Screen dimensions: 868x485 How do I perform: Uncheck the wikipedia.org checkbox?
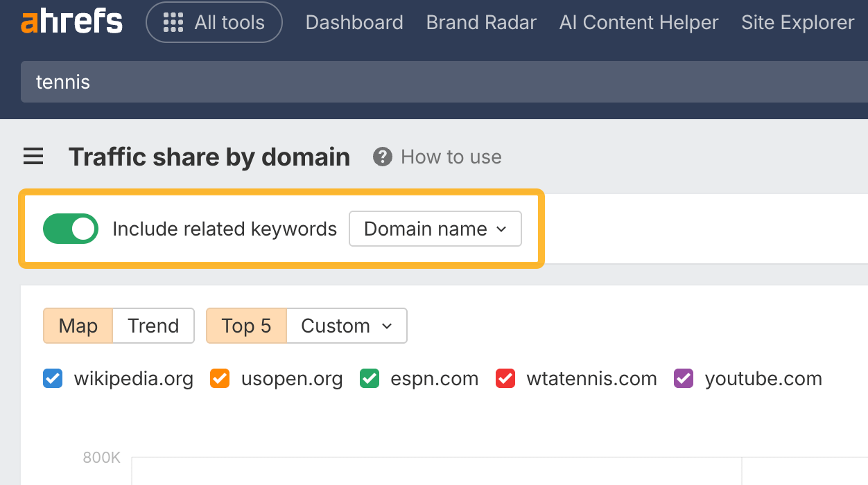52,378
